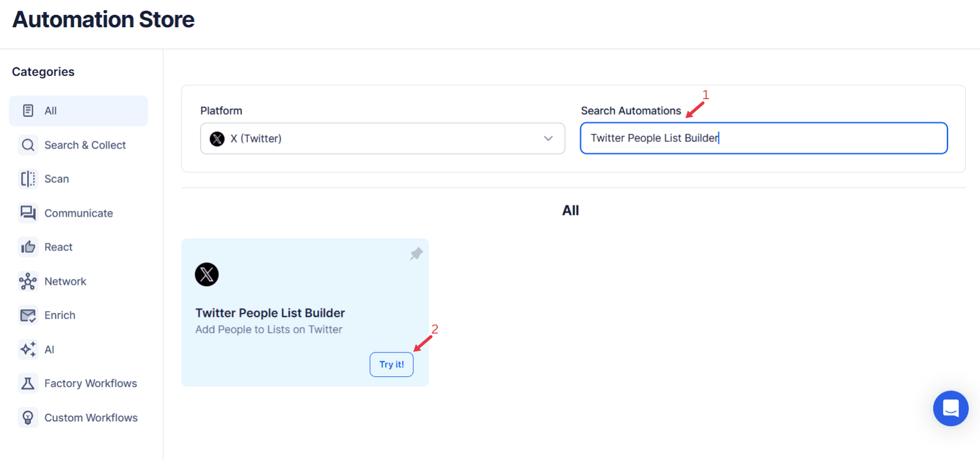Select the All category in the sidebar

click(x=78, y=110)
